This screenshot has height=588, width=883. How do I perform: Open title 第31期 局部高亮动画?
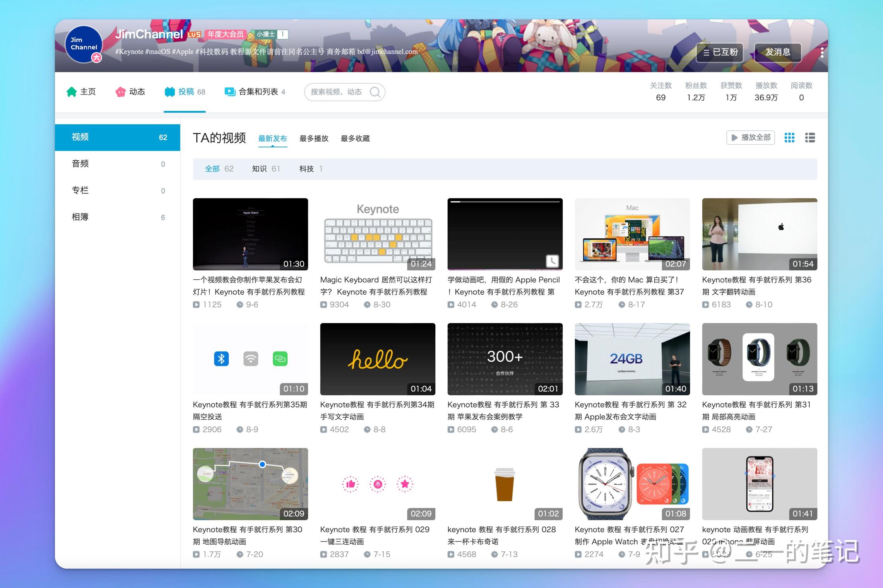[756, 411]
